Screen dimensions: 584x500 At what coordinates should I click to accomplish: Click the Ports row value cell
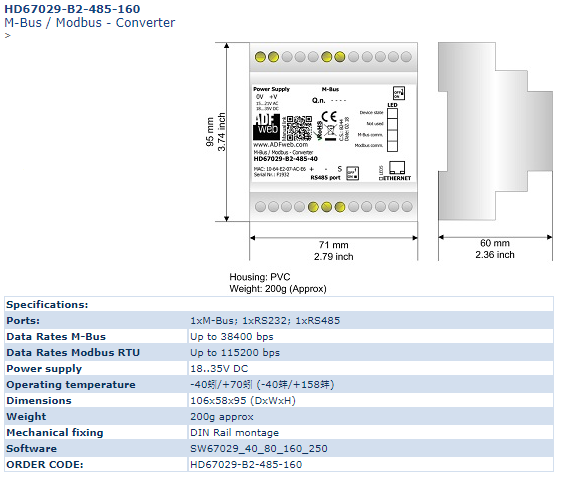371,321
